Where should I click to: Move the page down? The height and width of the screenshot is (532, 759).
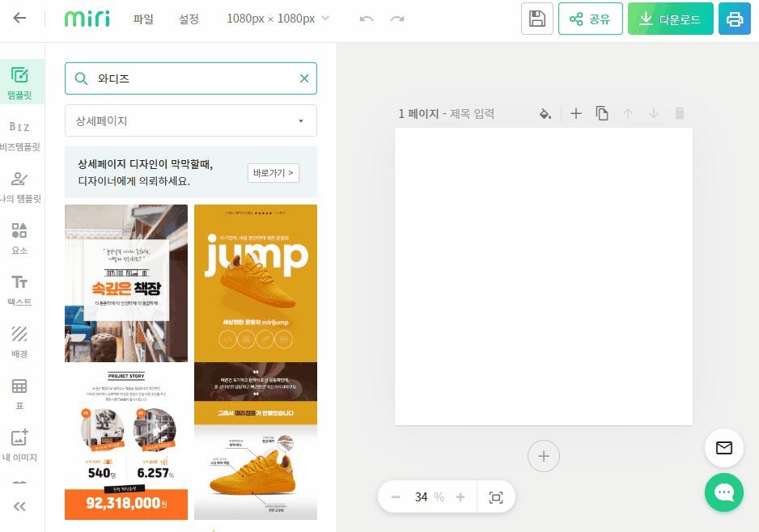point(654,114)
